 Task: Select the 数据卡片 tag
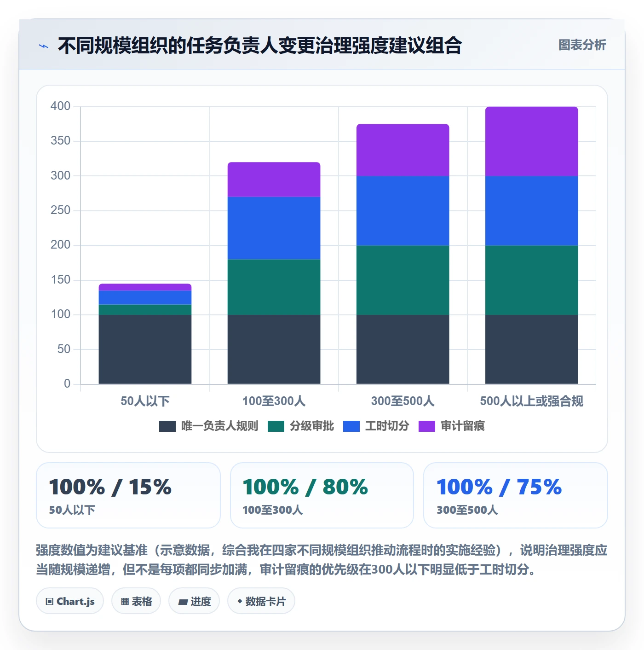click(261, 601)
